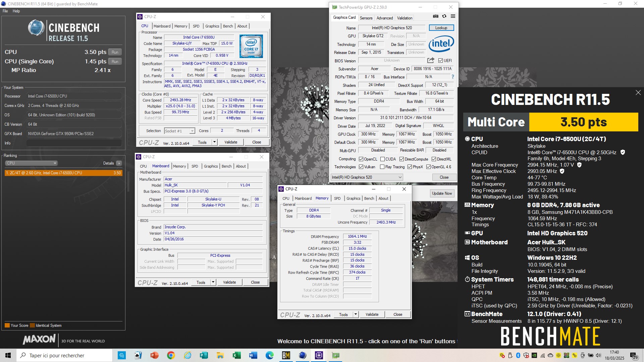Click the Windows taskbar search box

pyautogui.click(x=64, y=355)
